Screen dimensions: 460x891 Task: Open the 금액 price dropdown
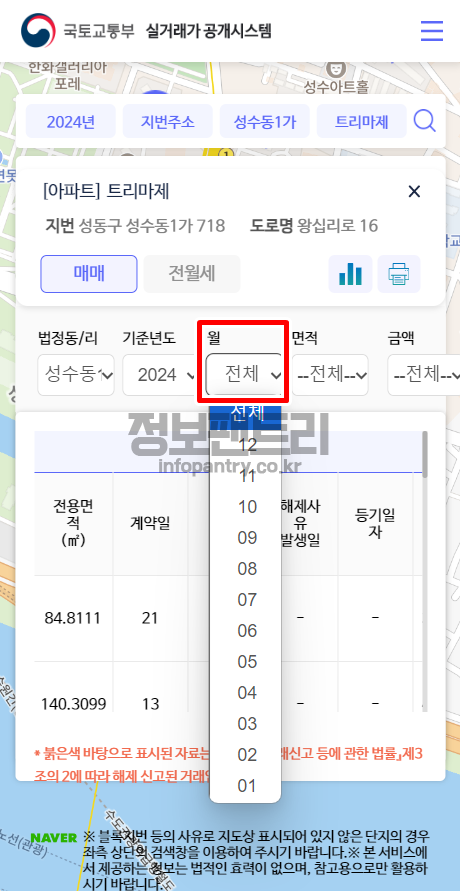[x=425, y=375]
